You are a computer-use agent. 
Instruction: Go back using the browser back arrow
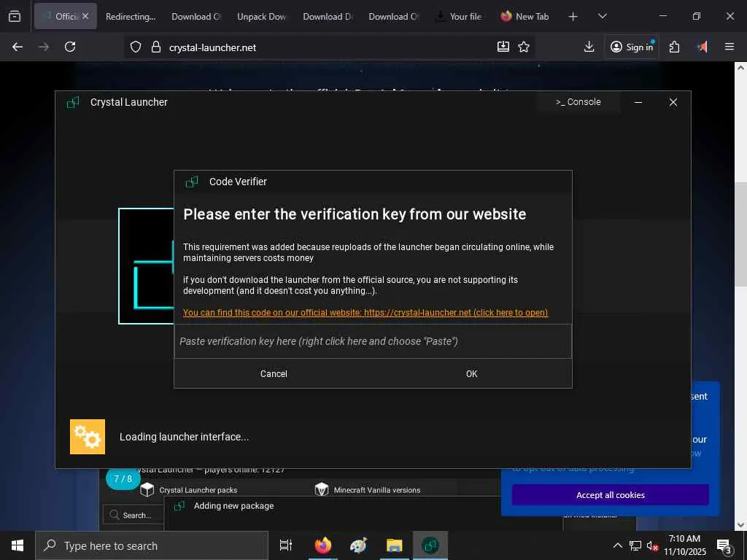(18, 47)
